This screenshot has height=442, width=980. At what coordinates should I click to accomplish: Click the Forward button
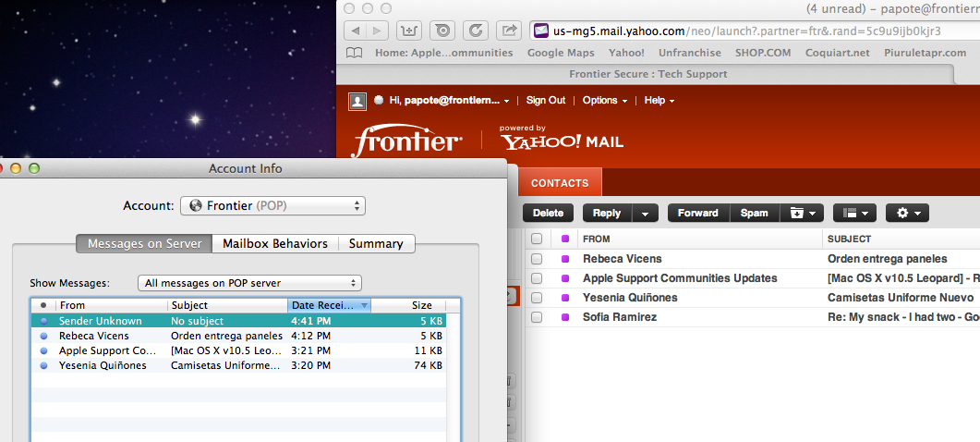tap(698, 213)
